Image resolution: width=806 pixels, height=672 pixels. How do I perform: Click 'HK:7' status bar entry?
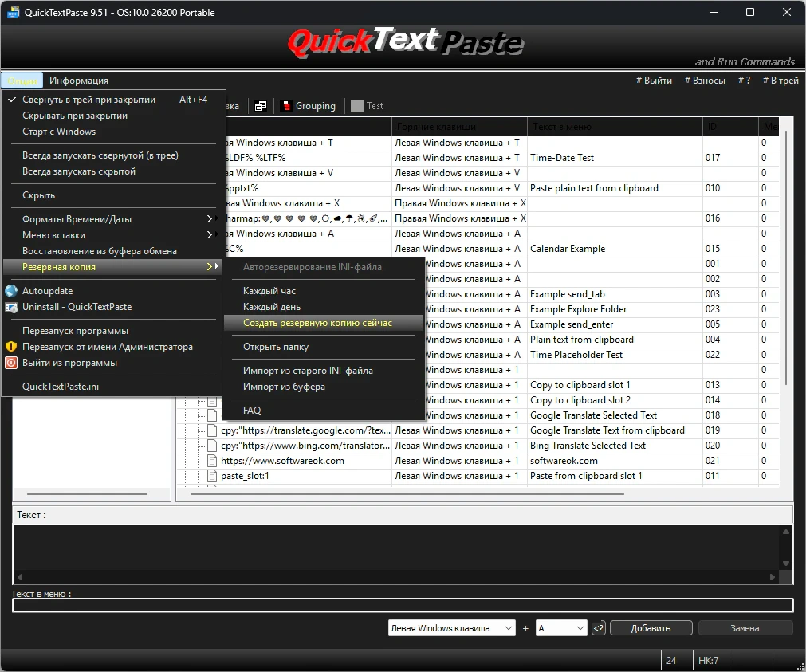coord(708,661)
